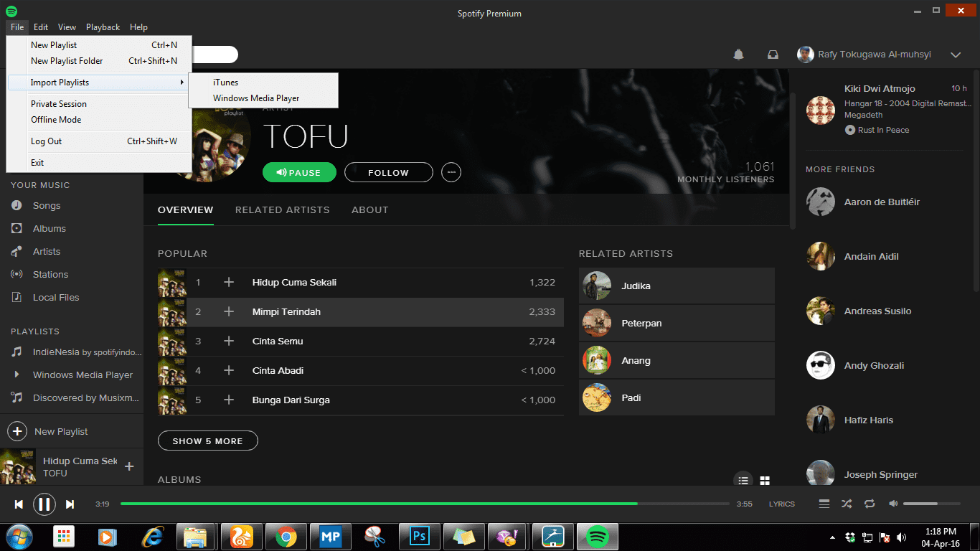Click the notifications bell icon
The width and height of the screenshot is (980, 551).
tap(738, 55)
